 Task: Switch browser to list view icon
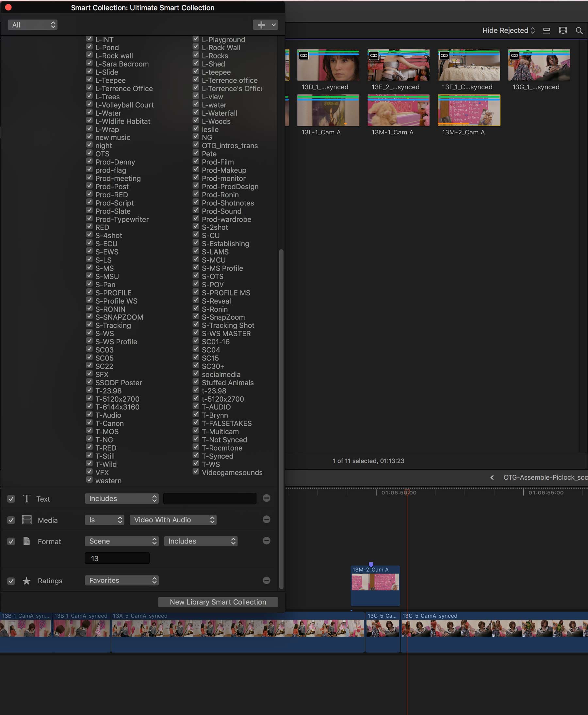546,30
